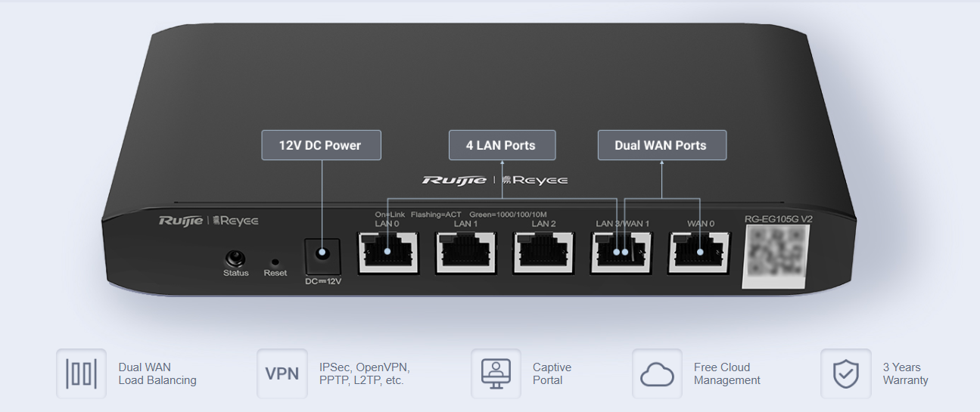Screen dimensions: 980x412
Task: Click the "On=Link Flashing=ACT" legend text
Action: (x=418, y=215)
